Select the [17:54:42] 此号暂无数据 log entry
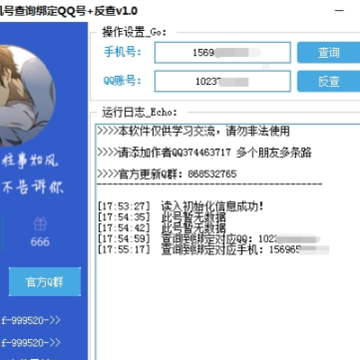Screen dimensions: 360x360 point(162,228)
